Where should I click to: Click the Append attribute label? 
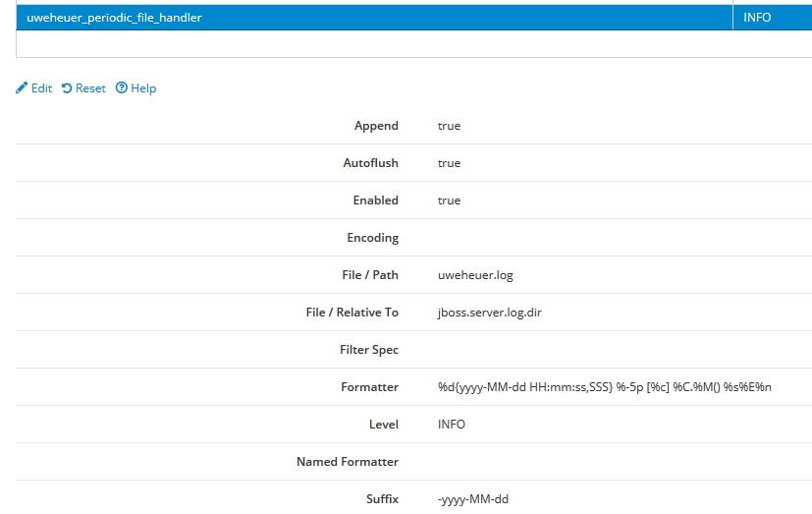click(x=376, y=126)
